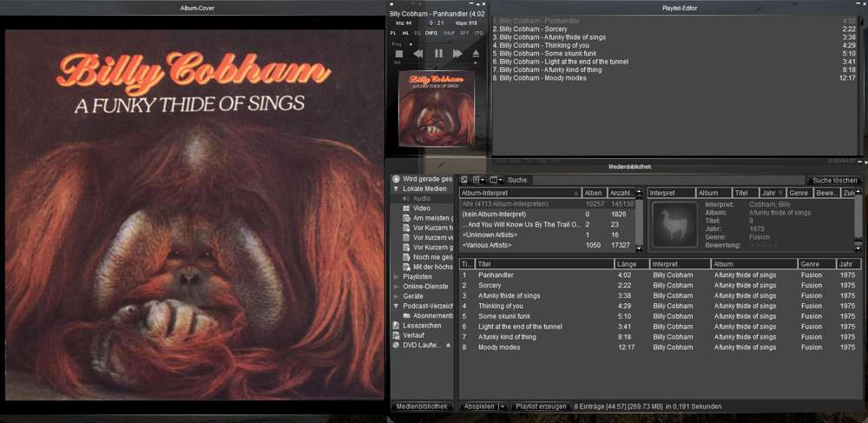Image resolution: width=868 pixels, height=423 pixels.
Task: Toggle the SHUF shuffle mode
Action: [449, 33]
